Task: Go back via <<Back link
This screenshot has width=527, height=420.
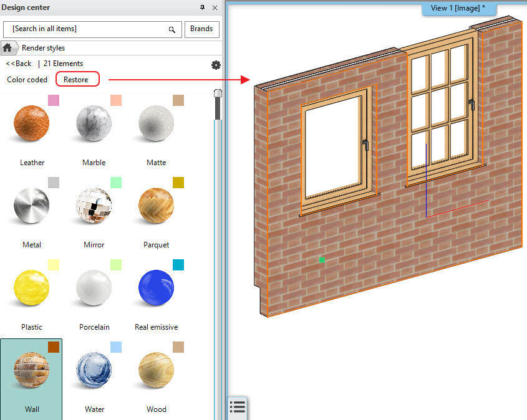Action: [x=19, y=64]
